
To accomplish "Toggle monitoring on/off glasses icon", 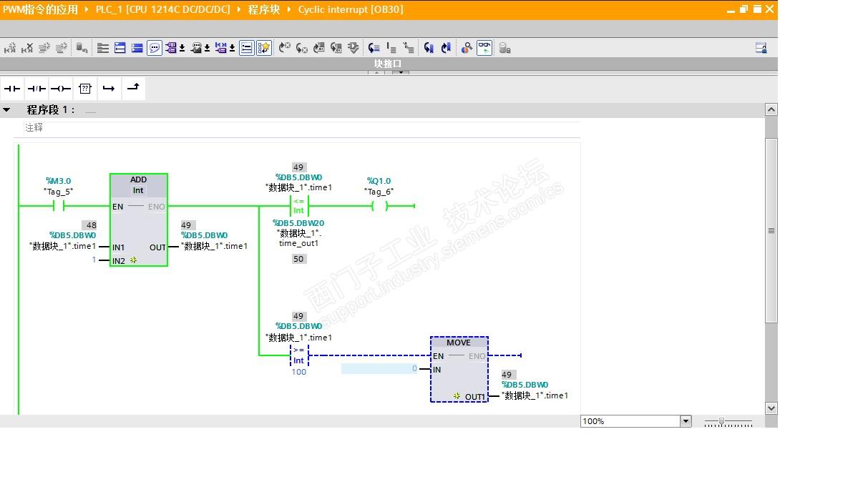I will (x=484, y=48).
